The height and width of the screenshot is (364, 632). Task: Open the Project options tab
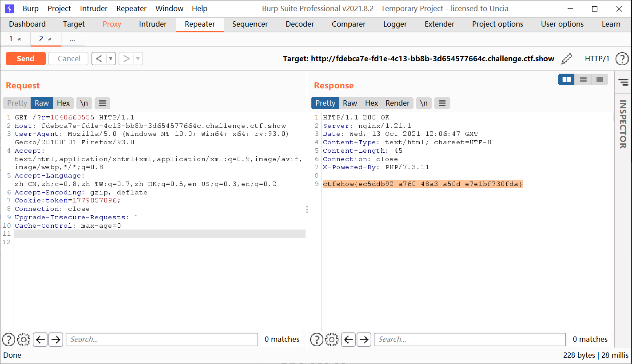click(x=497, y=24)
